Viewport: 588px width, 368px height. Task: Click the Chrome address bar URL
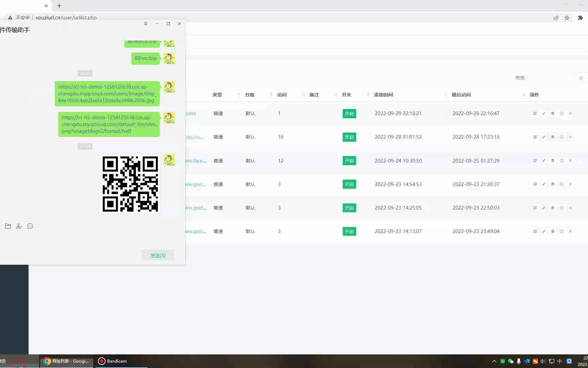pyautogui.click(x=66, y=18)
